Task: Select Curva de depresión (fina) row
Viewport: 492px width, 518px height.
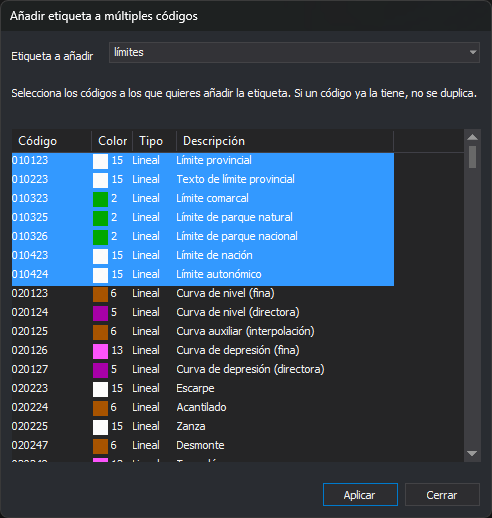Action: tap(203, 350)
